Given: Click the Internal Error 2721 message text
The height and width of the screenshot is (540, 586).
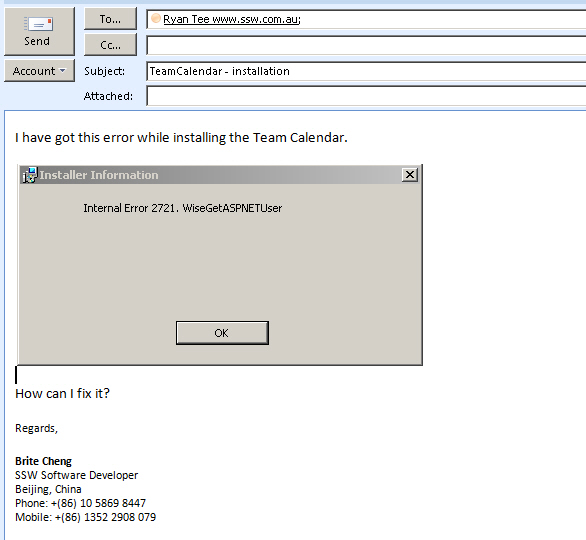Looking at the screenshot, I should coord(183,208).
